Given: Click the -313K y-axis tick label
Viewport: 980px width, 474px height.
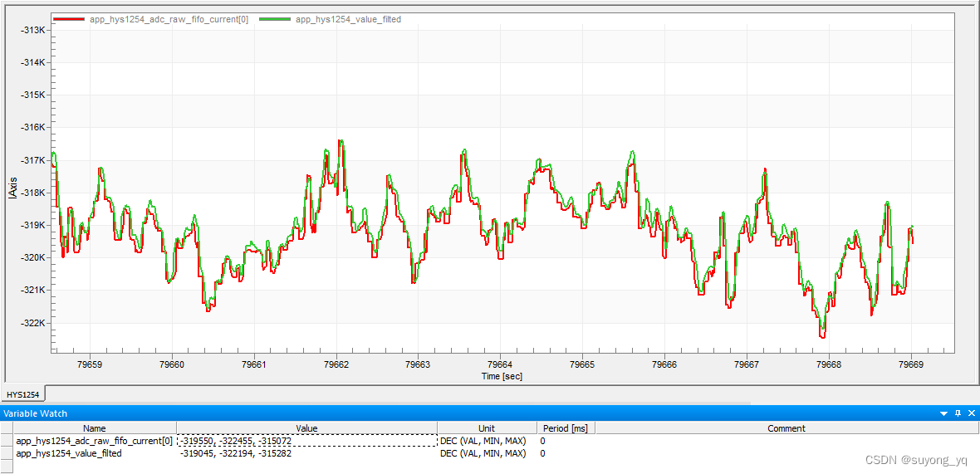Looking at the screenshot, I should pos(32,30).
